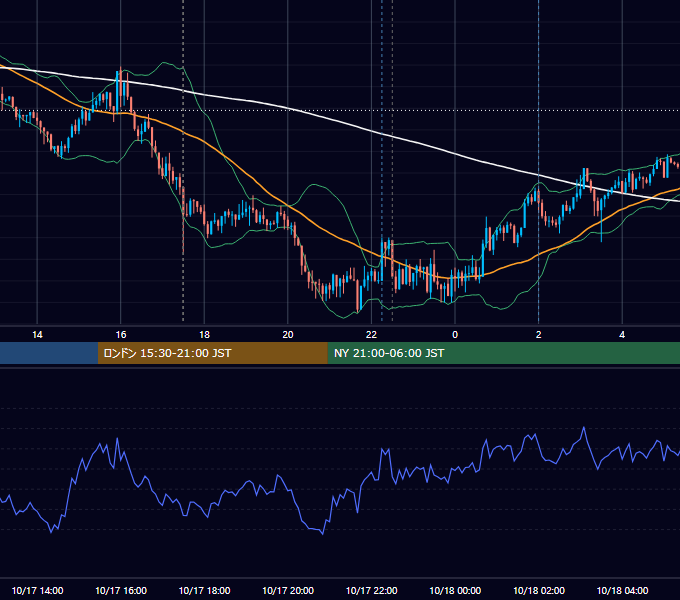Click the 10/18 02:00 label on oscillator axis

click(539, 590)
